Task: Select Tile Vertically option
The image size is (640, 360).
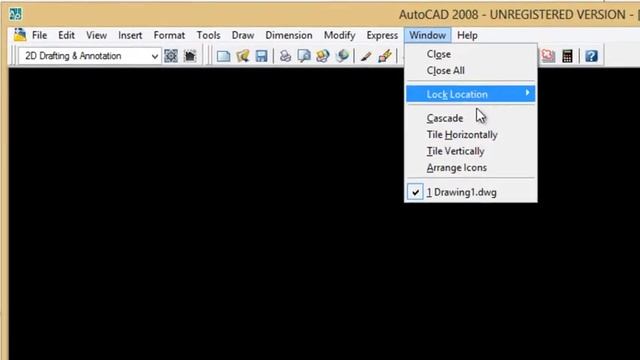Action: (x=471, y=151)
